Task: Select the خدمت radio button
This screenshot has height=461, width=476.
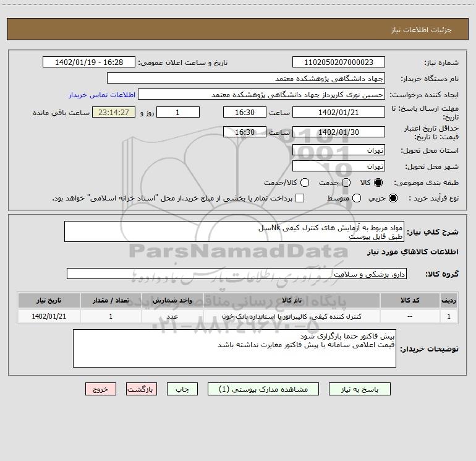Action: tap(346, 183)
